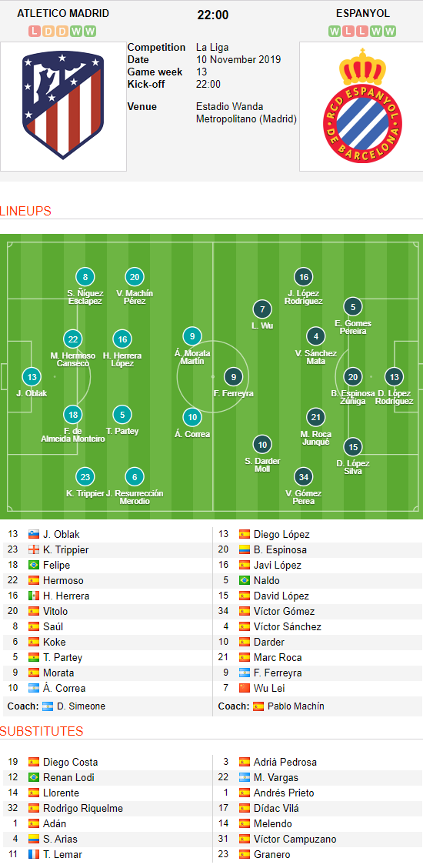
Task: Open the ATLETICO MADRID team heading
Action: click(x=63, y=13)
